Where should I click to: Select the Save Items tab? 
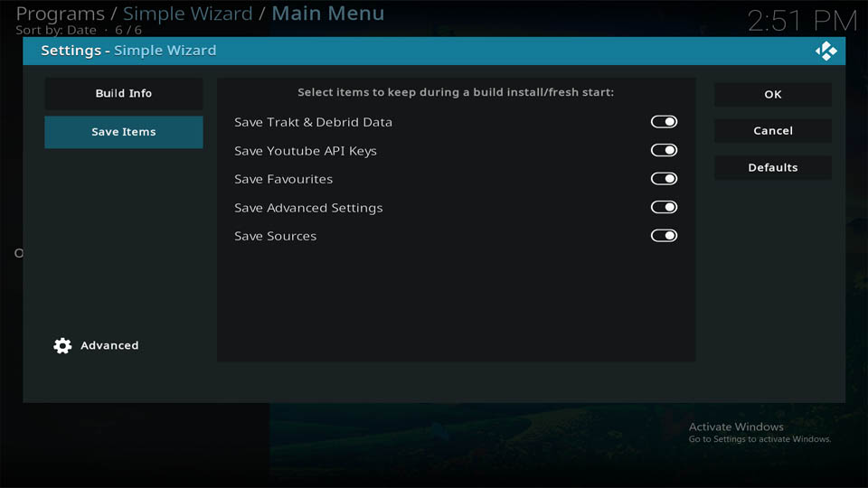coord(124,132)
